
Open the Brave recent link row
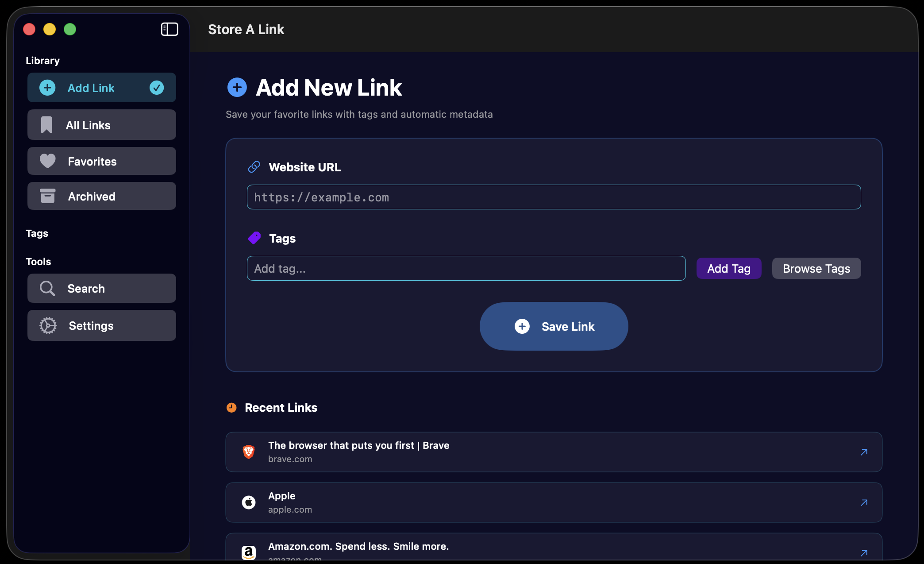tap(554, 452)
